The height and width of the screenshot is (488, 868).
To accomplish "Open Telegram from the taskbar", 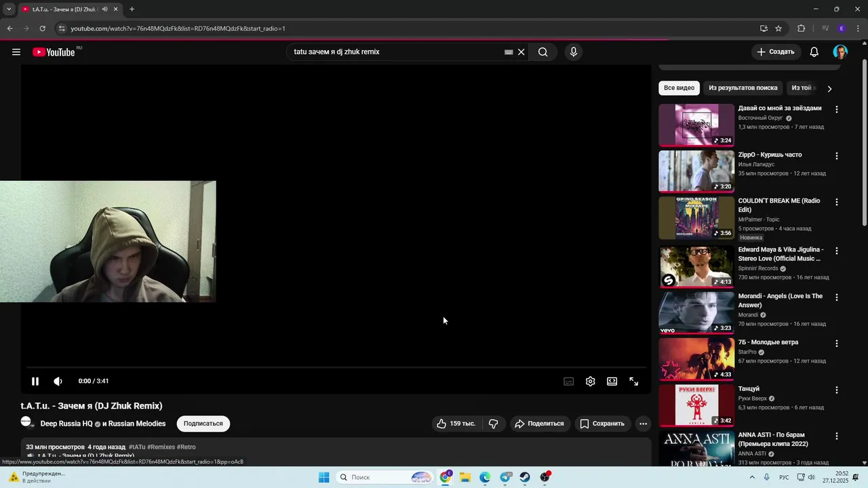I will click(x=505, y=477).
